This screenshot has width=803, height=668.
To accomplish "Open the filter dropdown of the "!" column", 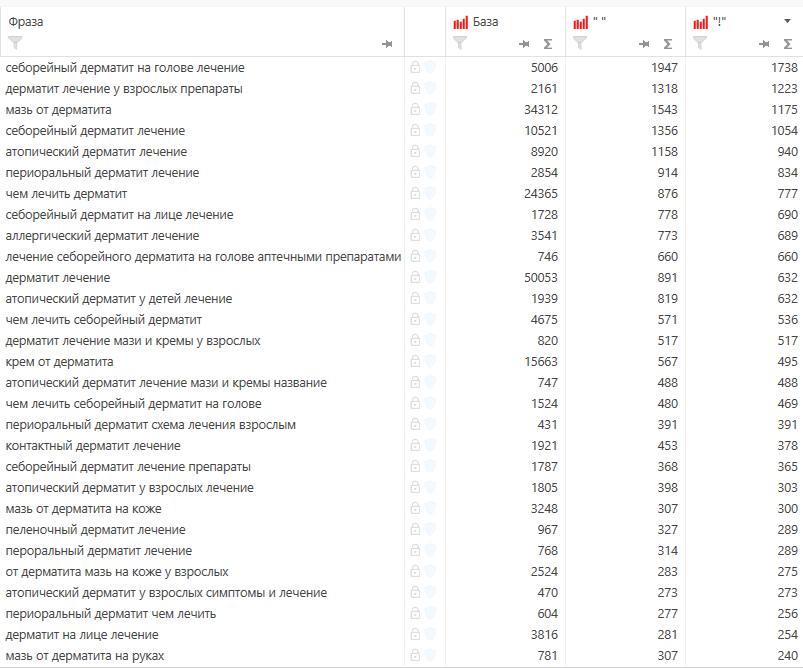I will (700, 43).
